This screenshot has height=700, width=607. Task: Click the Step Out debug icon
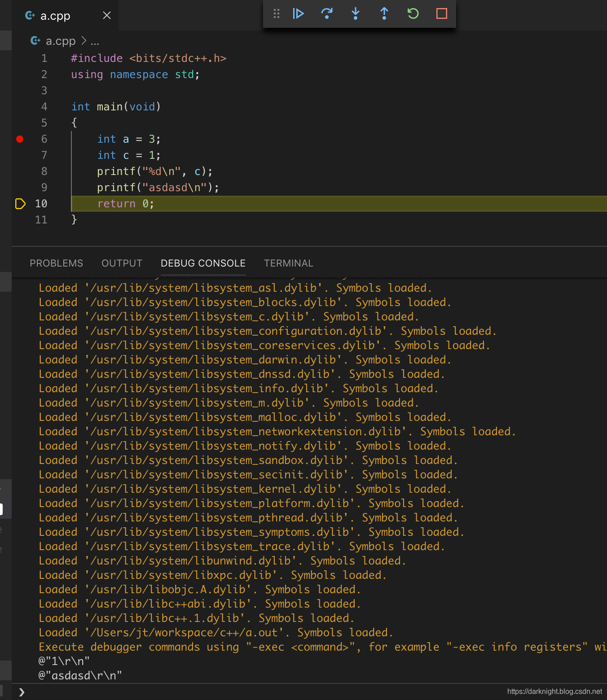point(384,13)
